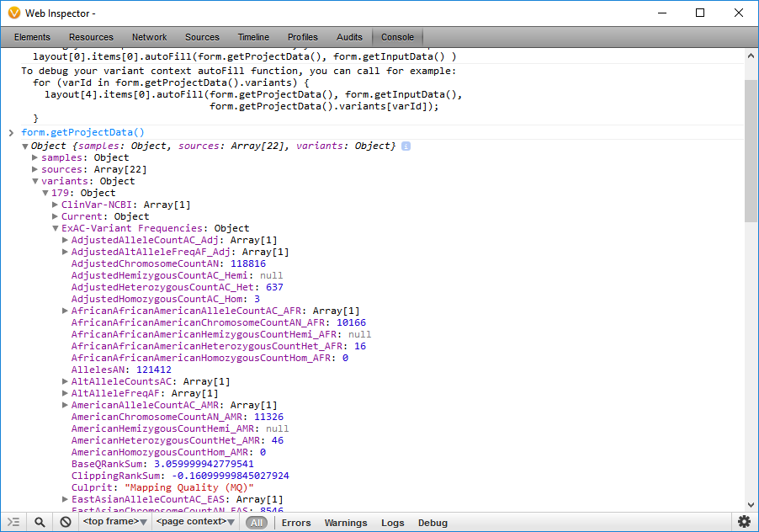Filter console to Warnings
This screenshot has height=532, width=759.
click(346, 523)
